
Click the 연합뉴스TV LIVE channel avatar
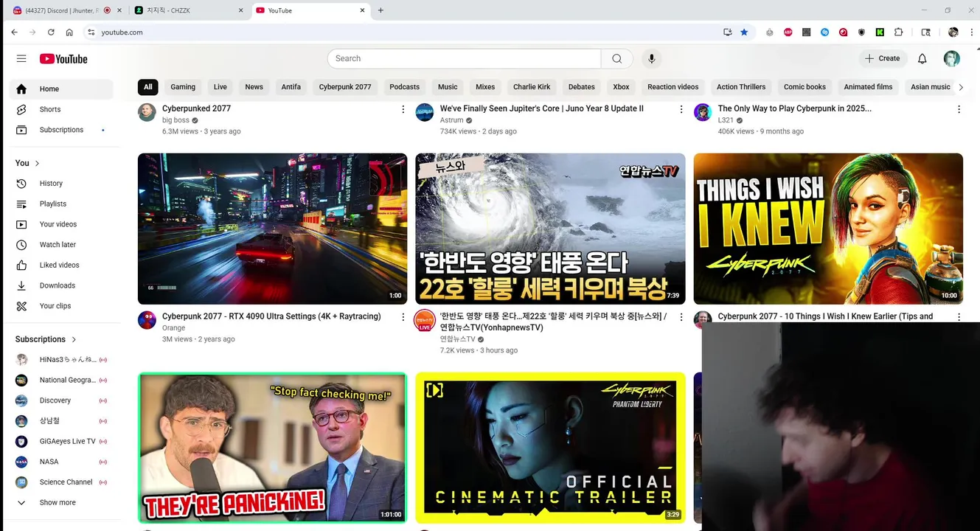[x=425, y=321]
